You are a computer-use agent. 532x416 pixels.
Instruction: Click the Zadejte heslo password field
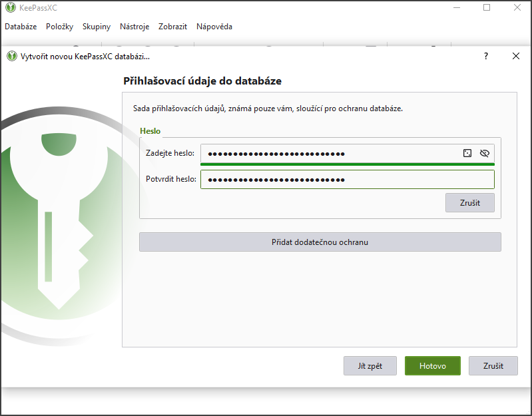(x=330, y=154)
